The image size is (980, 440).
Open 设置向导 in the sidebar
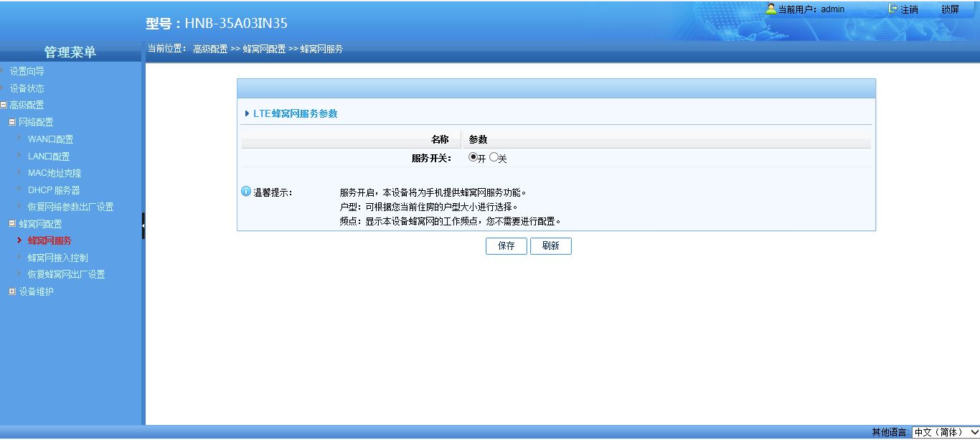coord(27,71)
